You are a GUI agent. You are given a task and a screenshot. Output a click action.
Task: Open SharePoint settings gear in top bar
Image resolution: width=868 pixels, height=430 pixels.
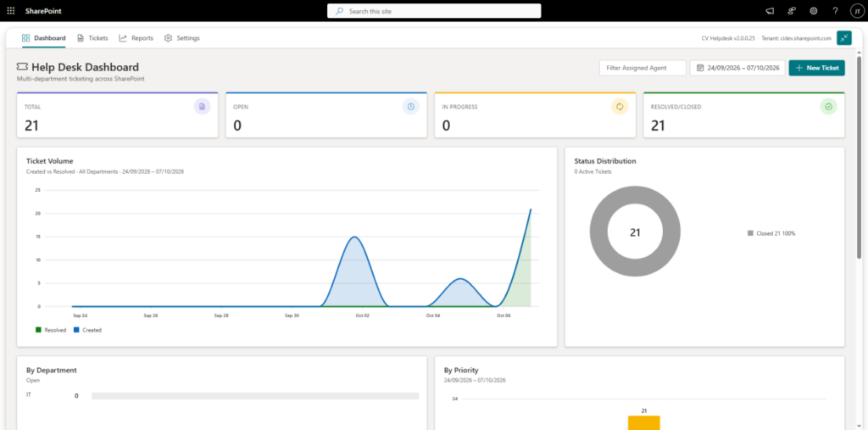(x=813, y=10)
